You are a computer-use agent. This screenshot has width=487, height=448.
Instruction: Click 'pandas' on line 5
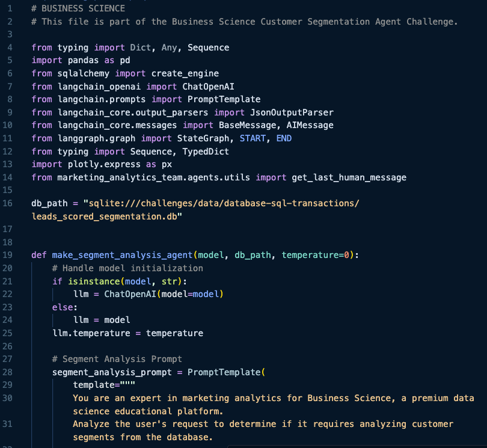[x=83, y=60]
